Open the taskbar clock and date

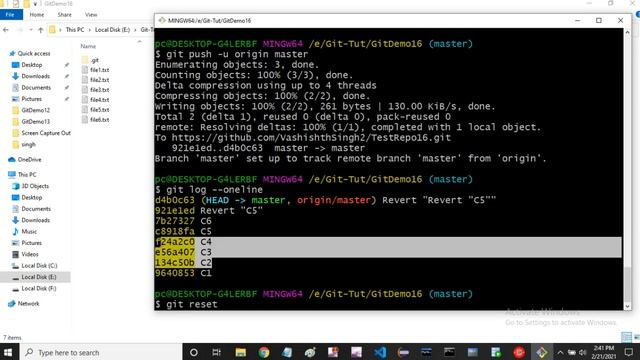tap(604, 352)
